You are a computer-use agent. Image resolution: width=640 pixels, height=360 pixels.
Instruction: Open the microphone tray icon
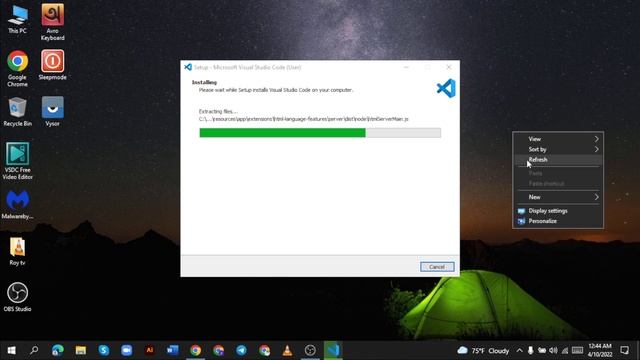click(530, 351)
